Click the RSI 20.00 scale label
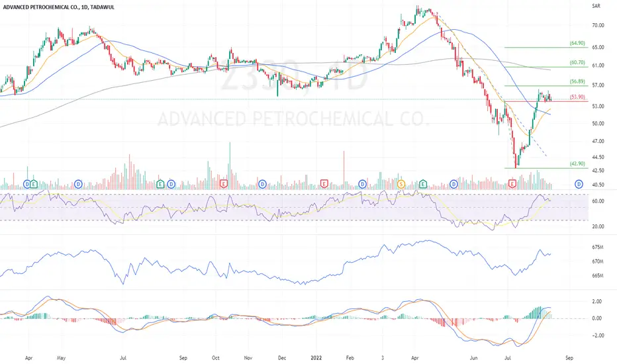This screenshot has height=364, width=617. click(x=598, y=226)
